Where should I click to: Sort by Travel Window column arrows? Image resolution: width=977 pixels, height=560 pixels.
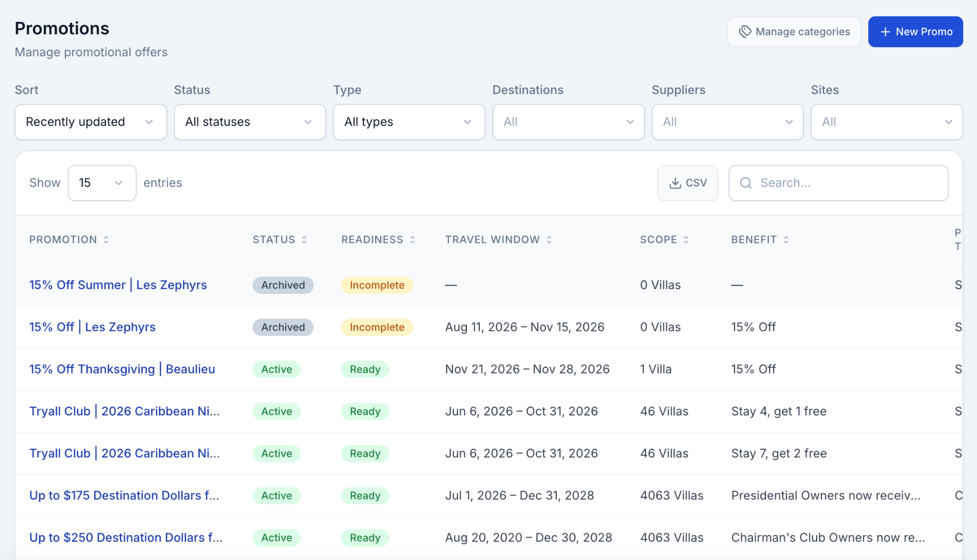(549, 239)
